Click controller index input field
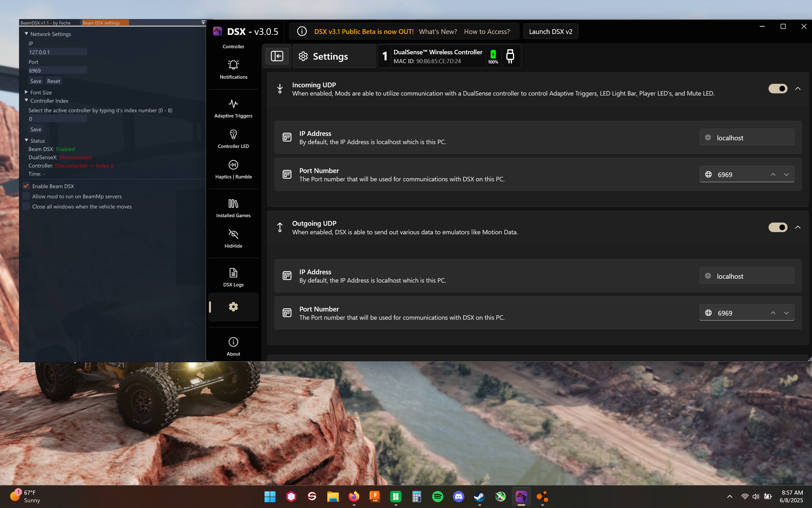812x508 pixels. [57, 119]
